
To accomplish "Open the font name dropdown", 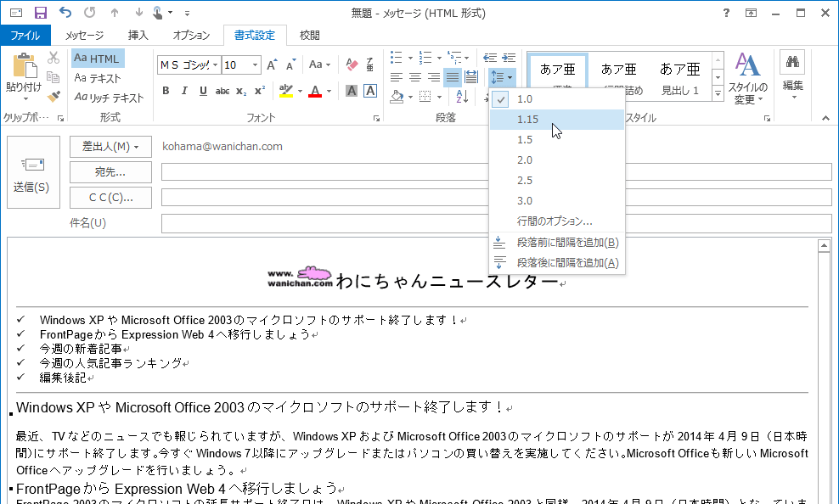I will click(x=215, y=65).
